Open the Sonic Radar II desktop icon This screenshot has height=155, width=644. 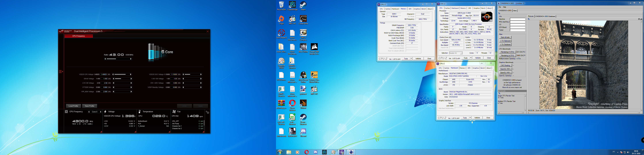point(281,34)
